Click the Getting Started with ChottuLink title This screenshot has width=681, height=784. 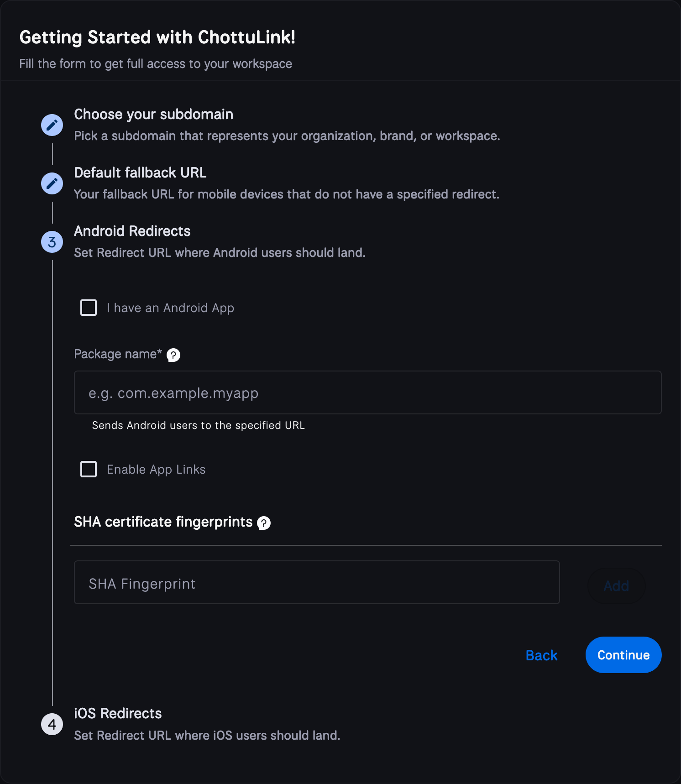(x=157, y=37)
